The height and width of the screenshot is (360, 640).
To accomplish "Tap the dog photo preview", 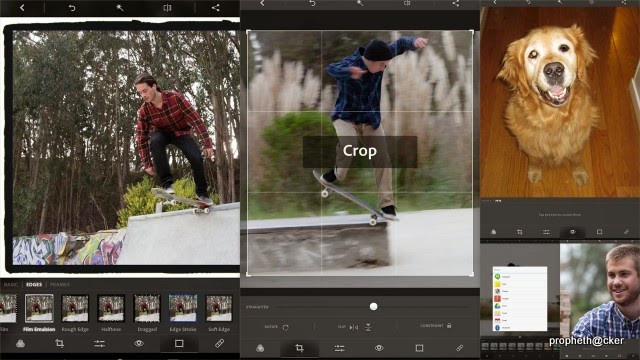I will 560,102.
